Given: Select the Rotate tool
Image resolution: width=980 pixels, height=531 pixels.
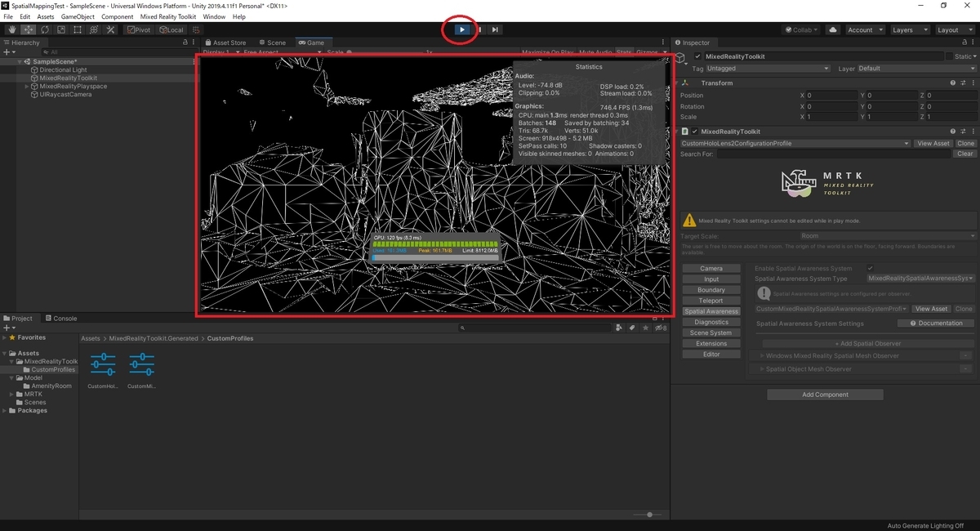Looking at the screenshot, I should [44, 30].
